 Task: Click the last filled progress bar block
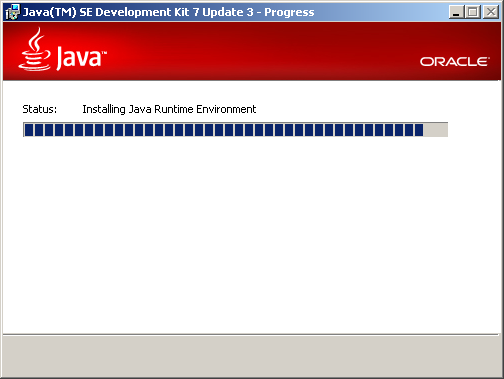[x=419, y=130]
